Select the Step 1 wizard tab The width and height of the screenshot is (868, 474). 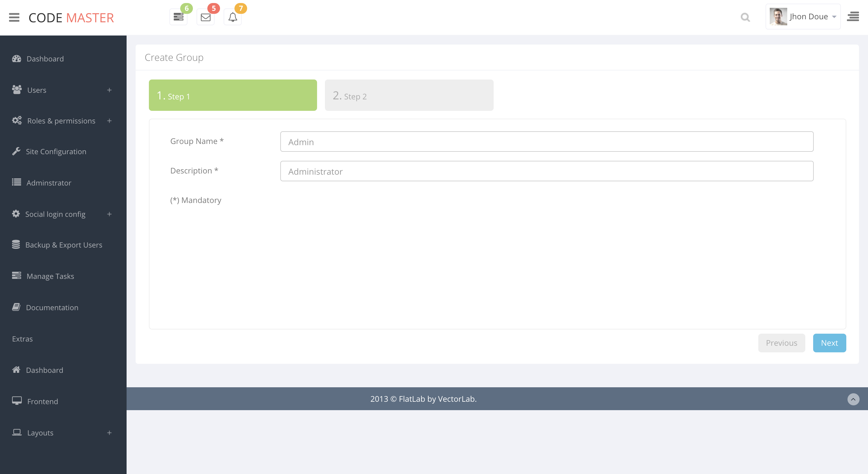(233, 95)
